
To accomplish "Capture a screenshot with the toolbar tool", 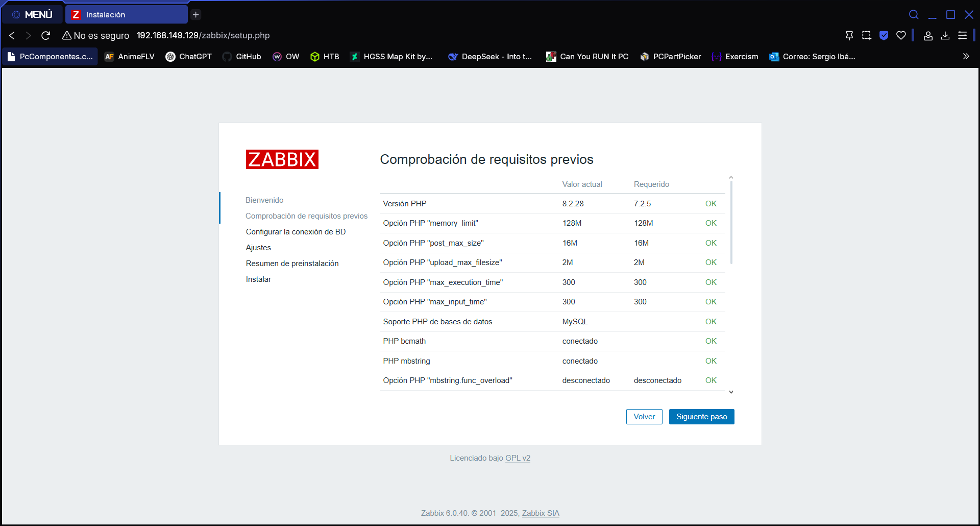I will 866,35.
